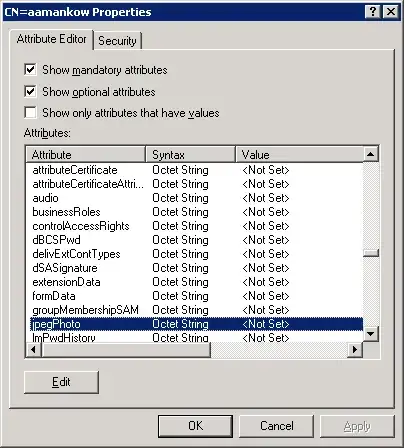Click the Cancel button

click(x=277, y=426)
